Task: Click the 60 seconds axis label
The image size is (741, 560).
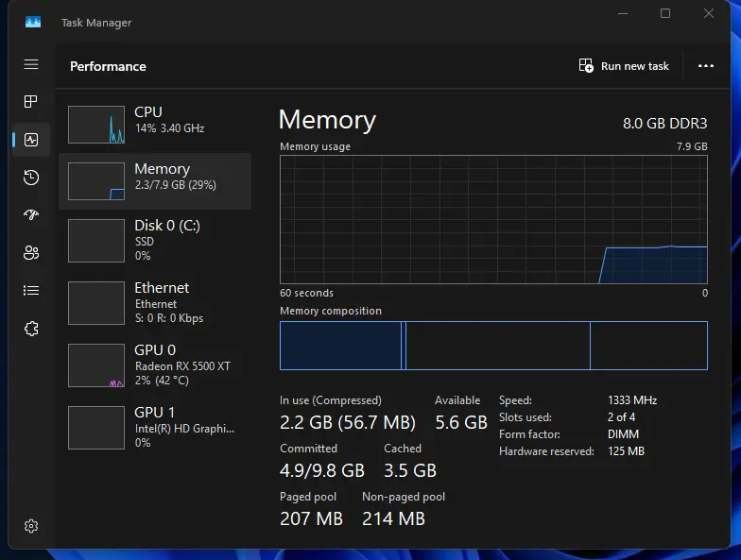Action: click(x=306, y=293)
